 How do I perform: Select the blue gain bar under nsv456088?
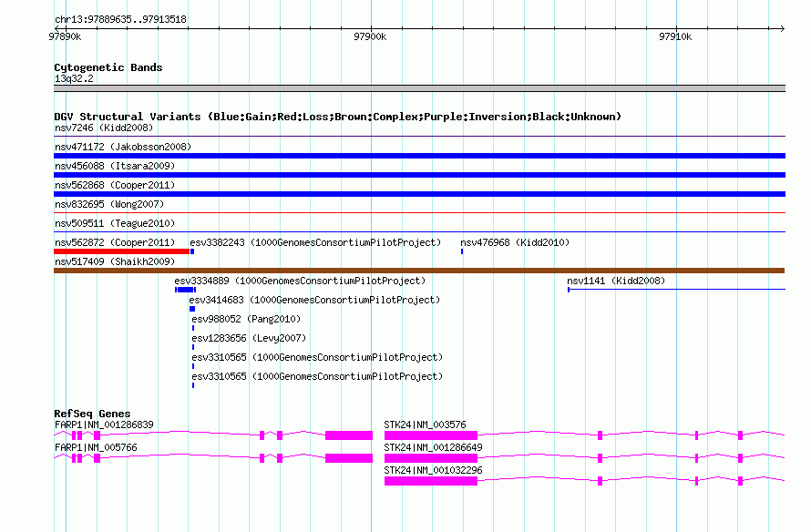click(419, 175)
